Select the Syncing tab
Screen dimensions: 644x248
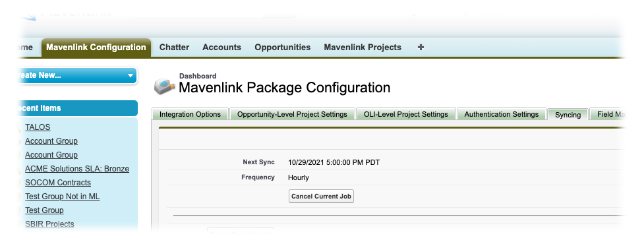[568, 115]
